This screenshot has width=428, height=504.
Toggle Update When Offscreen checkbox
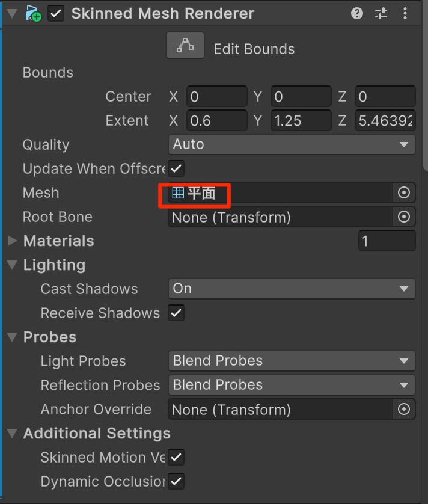176,168
